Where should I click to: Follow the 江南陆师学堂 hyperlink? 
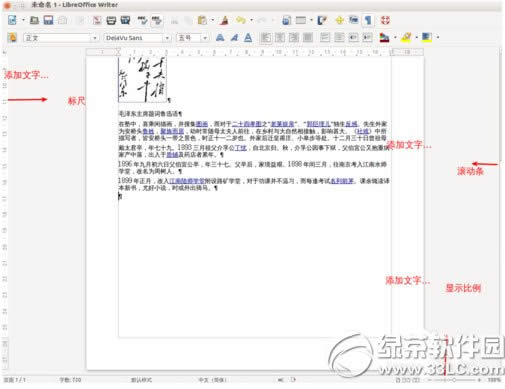[187, 181]
